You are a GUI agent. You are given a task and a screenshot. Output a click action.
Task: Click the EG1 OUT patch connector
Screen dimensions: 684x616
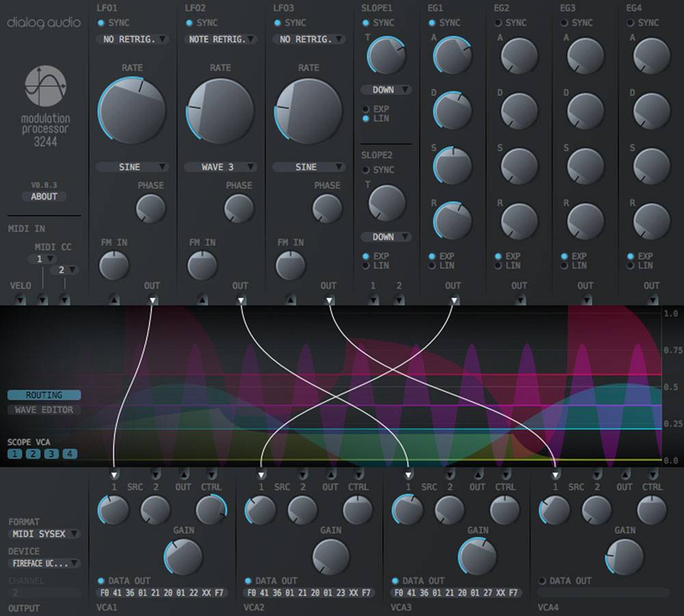click(453, 299)
